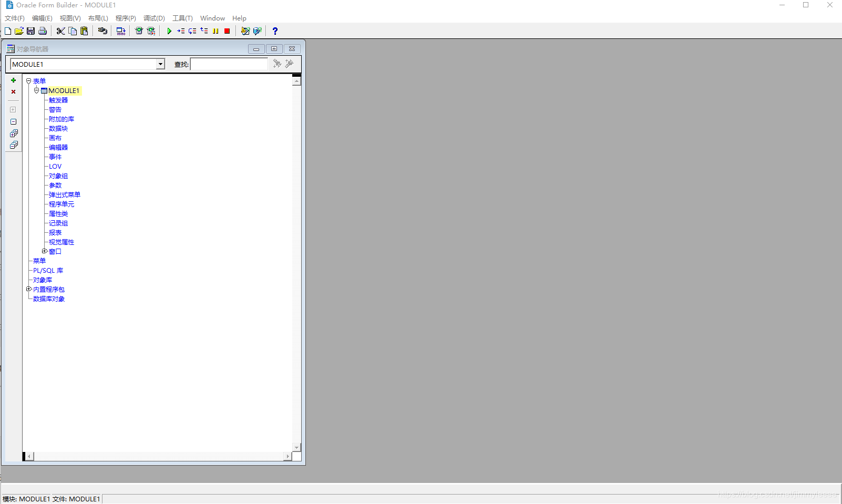
Task: Click the Step Over debug icon
Action: coord(192,31)
